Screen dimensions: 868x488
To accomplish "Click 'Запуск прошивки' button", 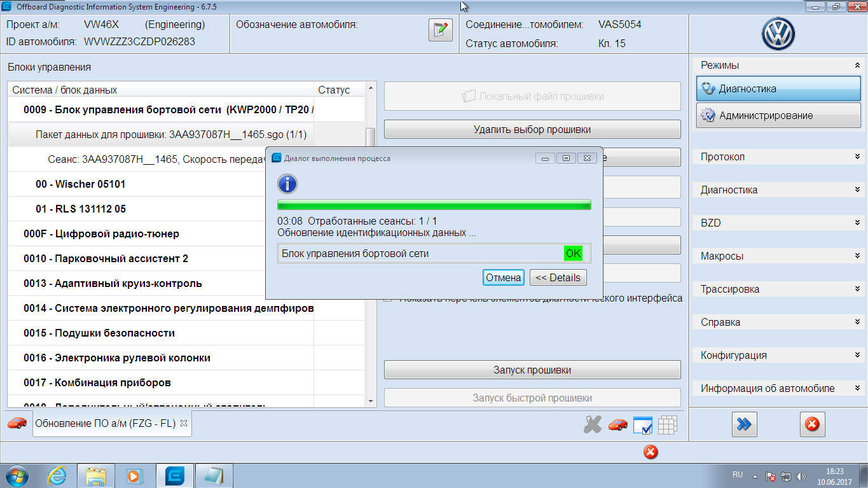I will [x=532, y=370].
